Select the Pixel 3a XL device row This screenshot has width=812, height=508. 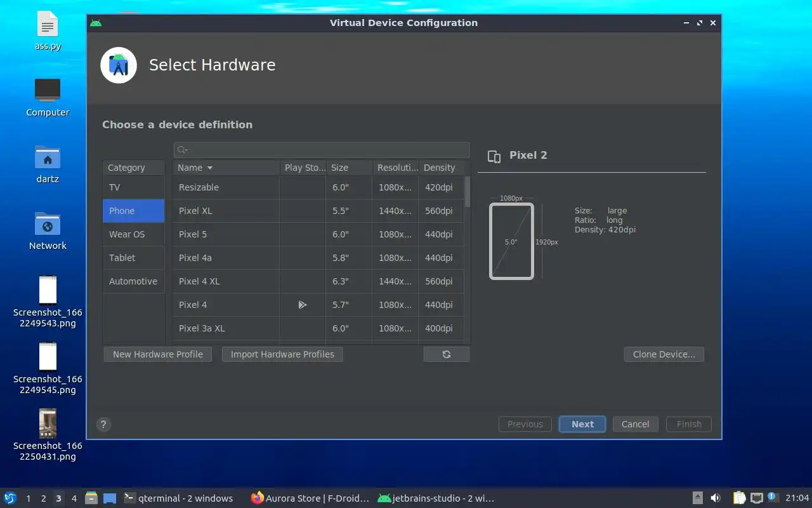(x=318, y=328)
